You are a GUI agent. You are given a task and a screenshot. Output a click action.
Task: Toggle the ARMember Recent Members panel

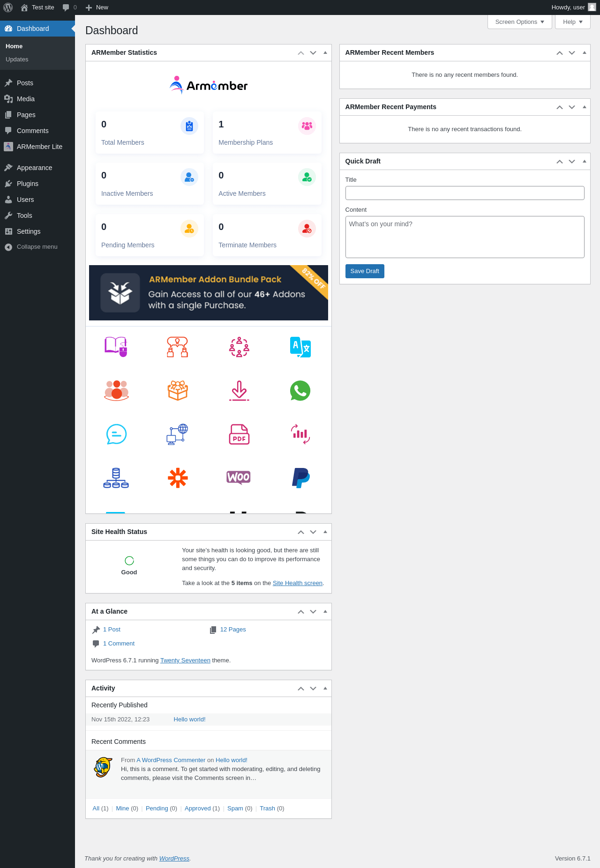pos(585,52)
